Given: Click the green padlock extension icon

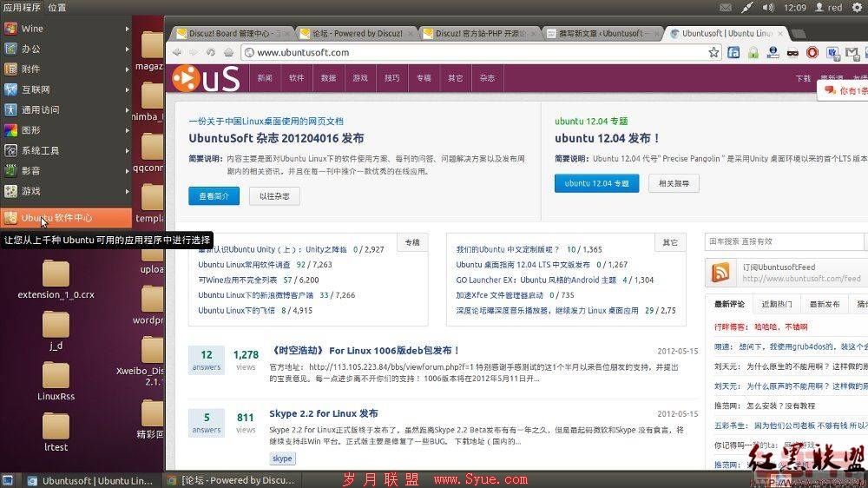Looking at the screenshot, I should [753, 53].
